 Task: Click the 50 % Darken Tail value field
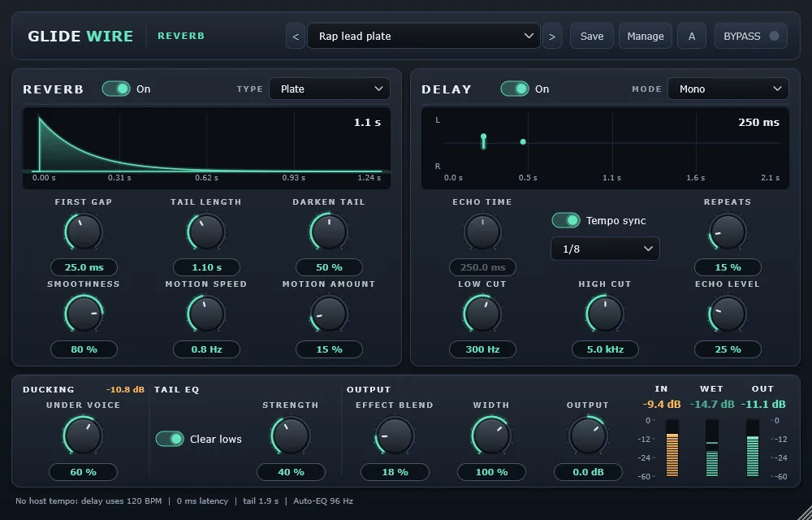click(330, 267)
